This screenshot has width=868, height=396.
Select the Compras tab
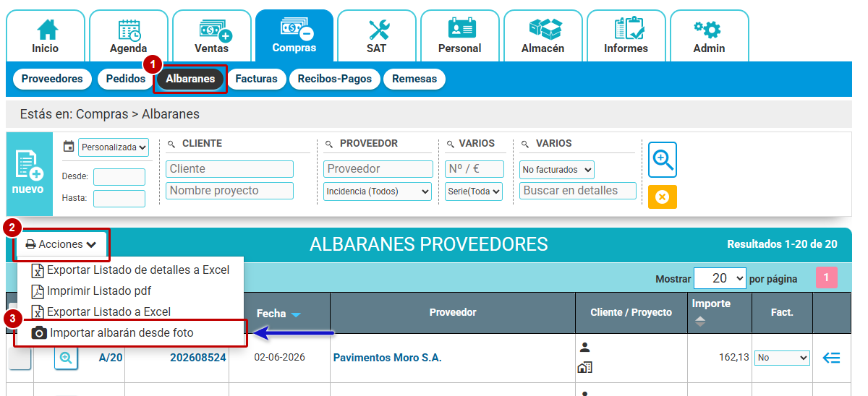[x=294, y=35]
